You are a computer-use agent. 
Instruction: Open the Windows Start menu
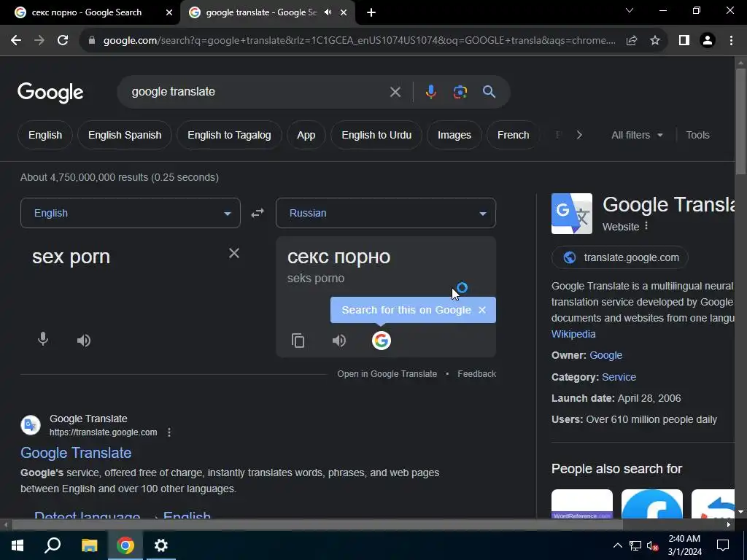18,545
